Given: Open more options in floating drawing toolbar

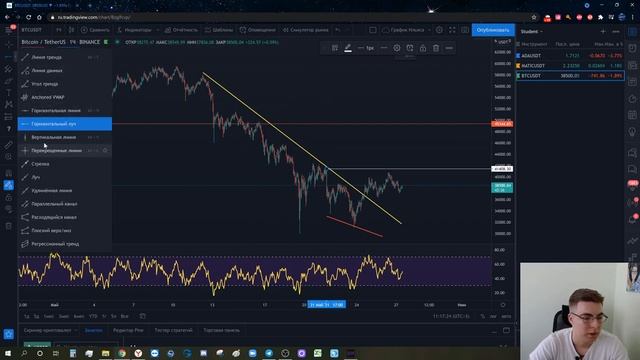Looking at the screenshot, I should coord(449,48).
